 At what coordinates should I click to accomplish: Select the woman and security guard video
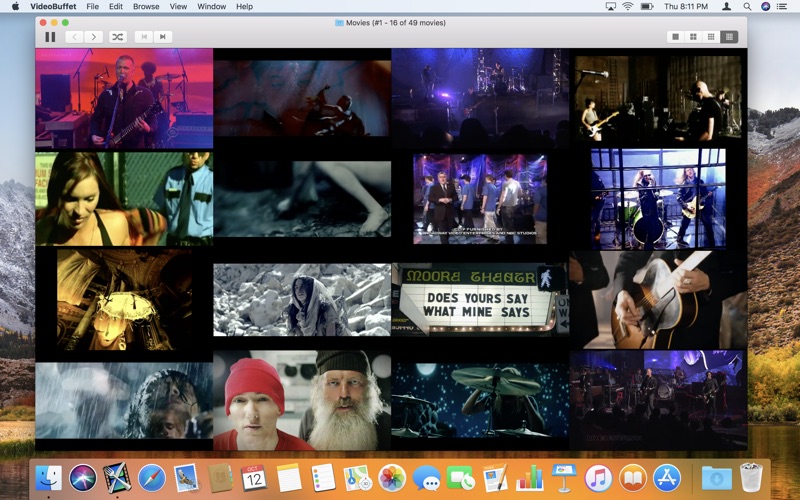tap(124, 199)
